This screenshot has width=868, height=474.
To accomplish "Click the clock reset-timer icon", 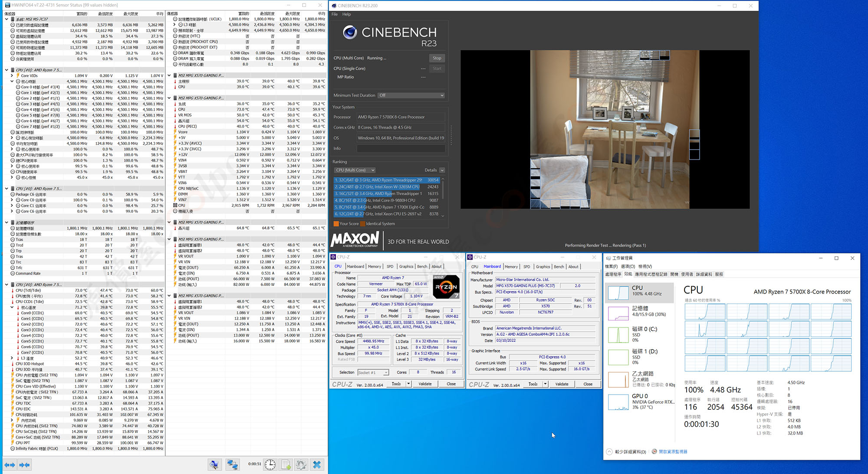I will click(270, 465).
